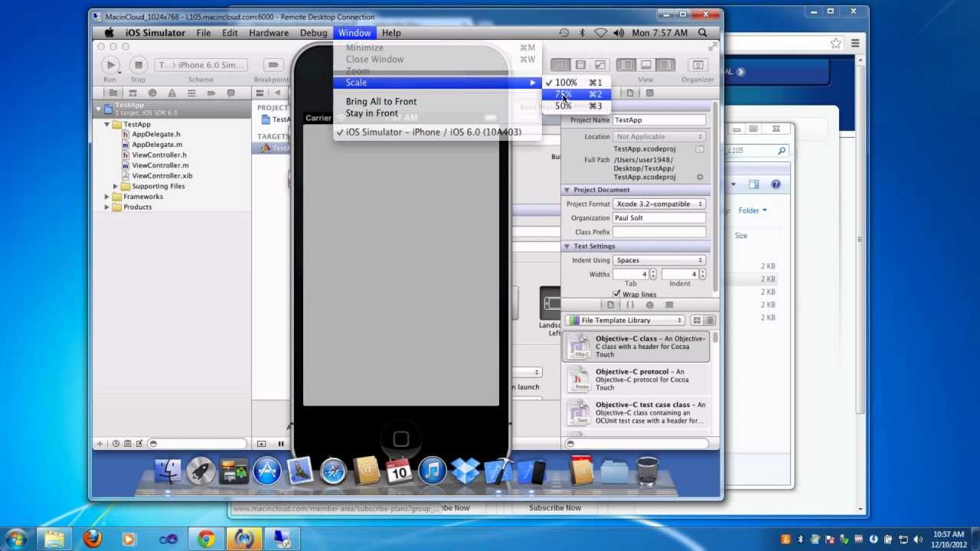This screenshot has height=551, width=980.
Task: Open Dropbox icon in the Dock
Action: pos(465,471)
